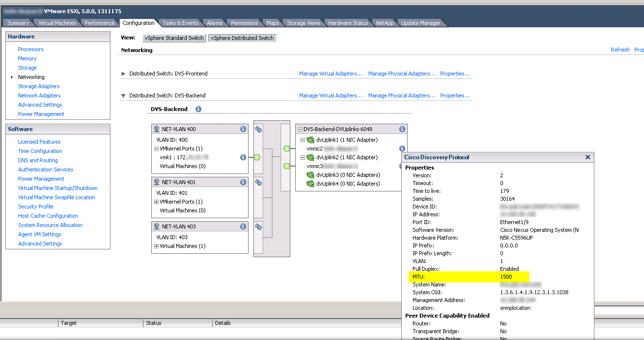The image size is (644, 340).
Task: Open the Permissions tab
Action: tap(244, 23)
